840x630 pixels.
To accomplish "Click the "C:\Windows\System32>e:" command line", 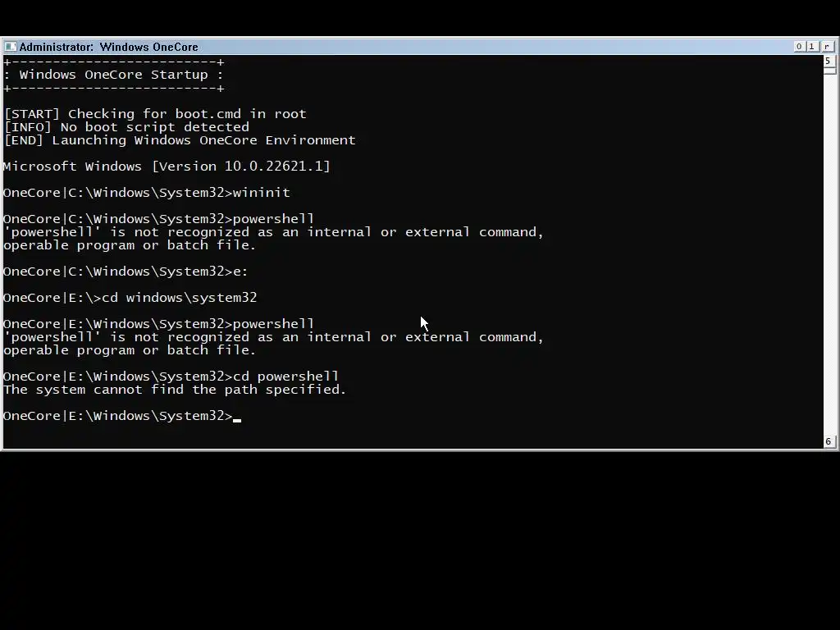I will point(126,272).
